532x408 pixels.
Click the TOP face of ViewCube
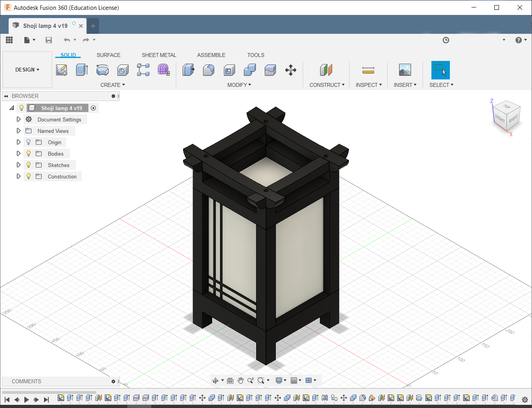[507, 107]
